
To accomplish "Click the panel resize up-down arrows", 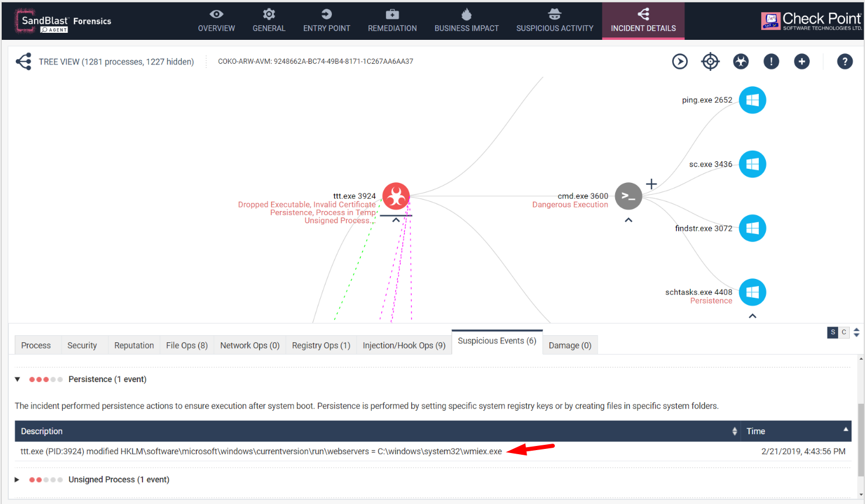I will click(857, 332).
